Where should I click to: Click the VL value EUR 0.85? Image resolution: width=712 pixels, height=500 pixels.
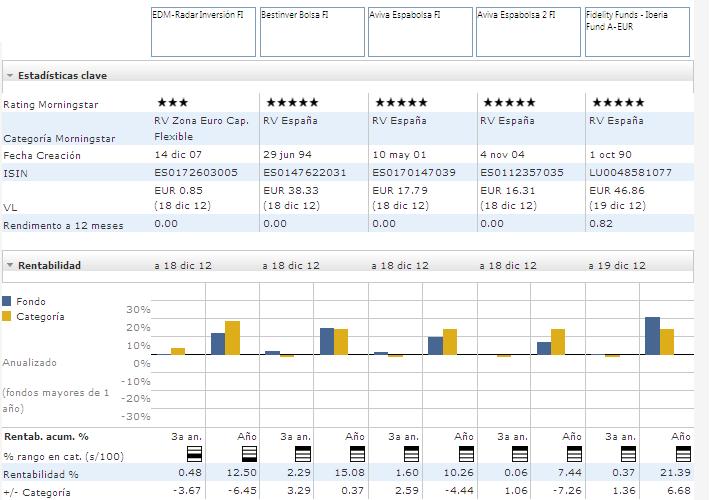178,190
